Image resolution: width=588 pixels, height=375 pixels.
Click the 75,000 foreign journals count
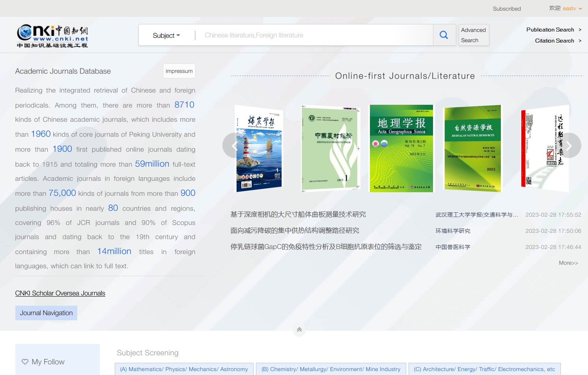point(62,193)
